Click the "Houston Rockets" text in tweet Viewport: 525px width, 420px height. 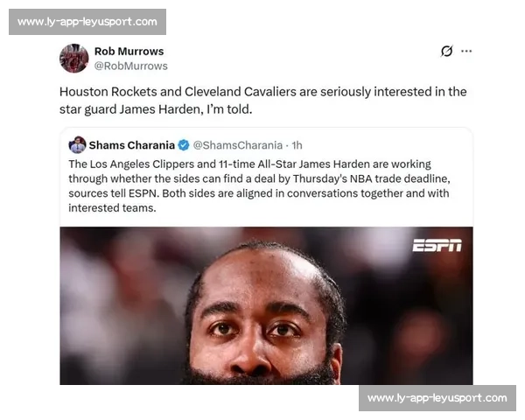[108, 92]
